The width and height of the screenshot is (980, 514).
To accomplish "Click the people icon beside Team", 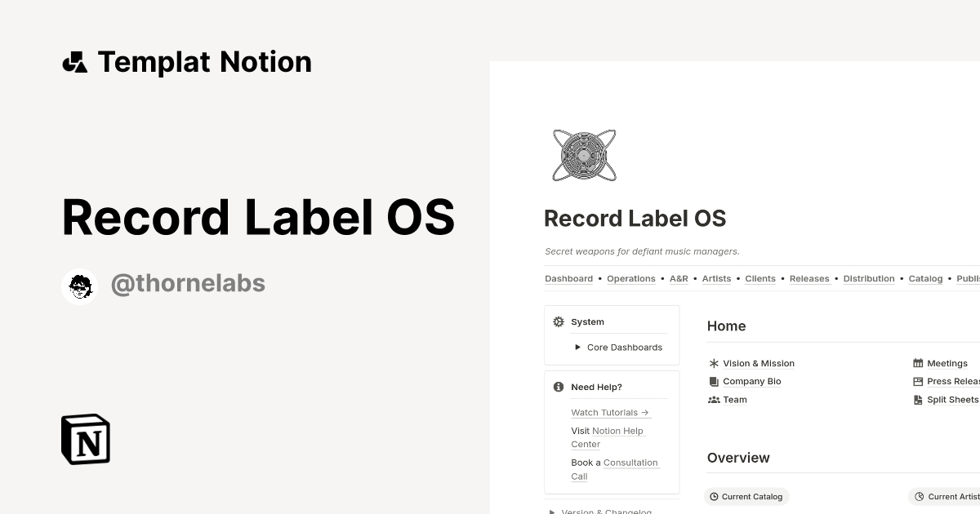I will pos(713,399).
